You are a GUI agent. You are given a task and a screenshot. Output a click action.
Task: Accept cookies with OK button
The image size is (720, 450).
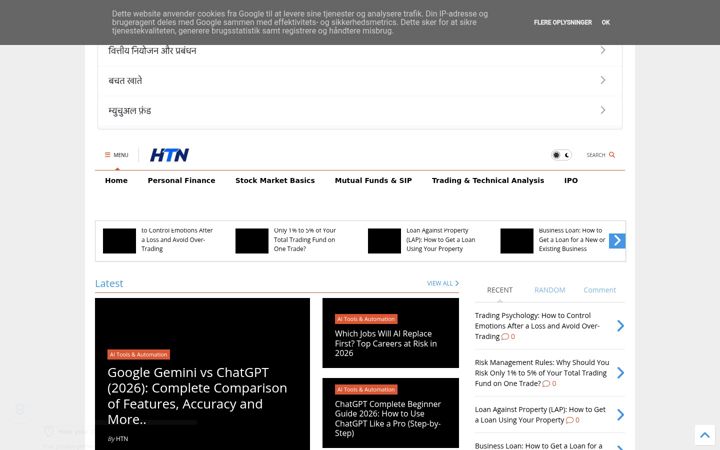606,22
